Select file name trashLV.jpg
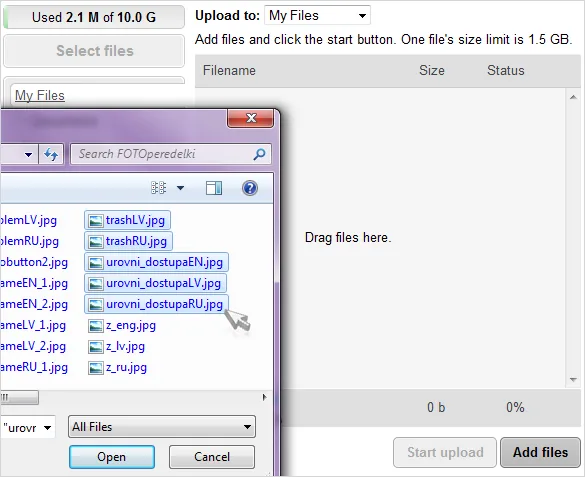Viewport: 585px width, 477px height. tap(135, 220)
